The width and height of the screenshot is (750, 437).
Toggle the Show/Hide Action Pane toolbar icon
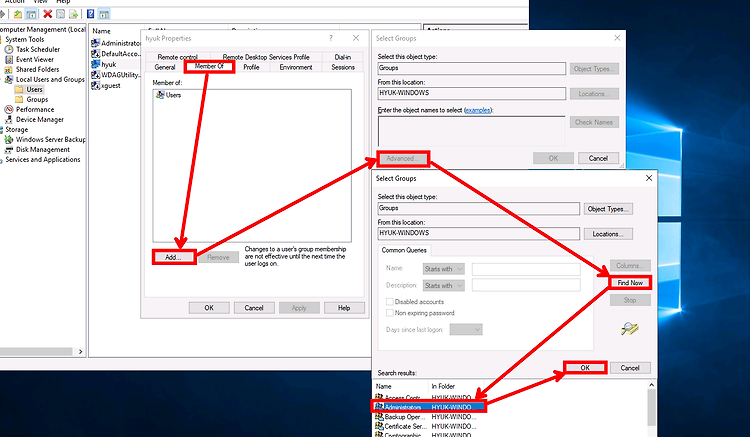104,14
